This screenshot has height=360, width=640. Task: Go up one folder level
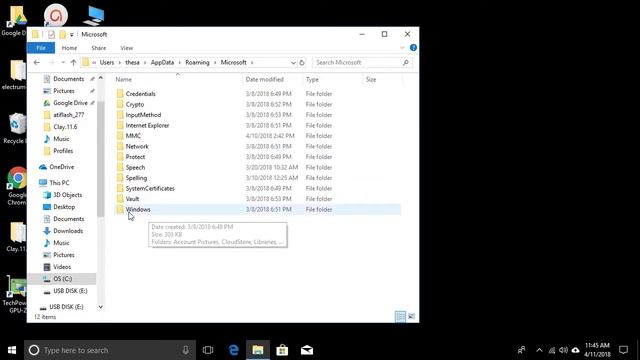click(x=73, y=62)
